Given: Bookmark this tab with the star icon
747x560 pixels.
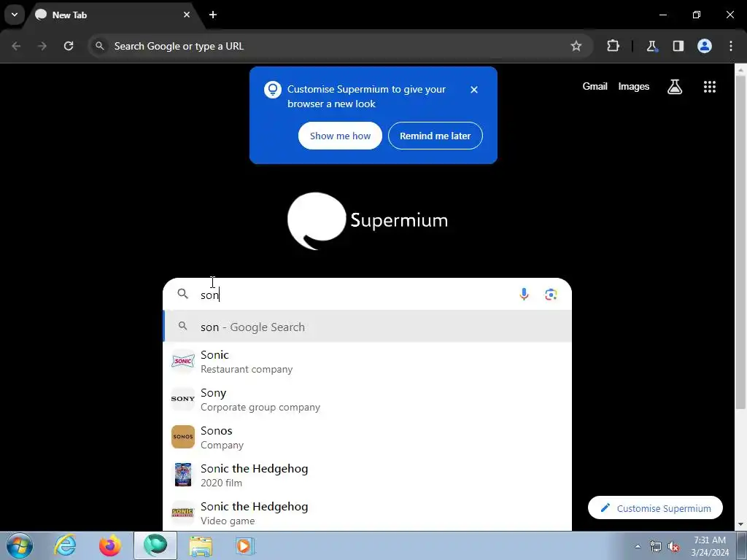Looking at the screenshot, I should [576, 46].
